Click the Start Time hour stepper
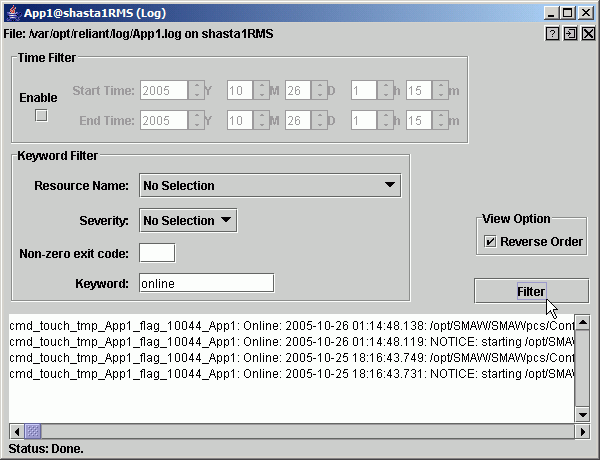Viewport: 600px width, 460px height. [x=385, y=90]
